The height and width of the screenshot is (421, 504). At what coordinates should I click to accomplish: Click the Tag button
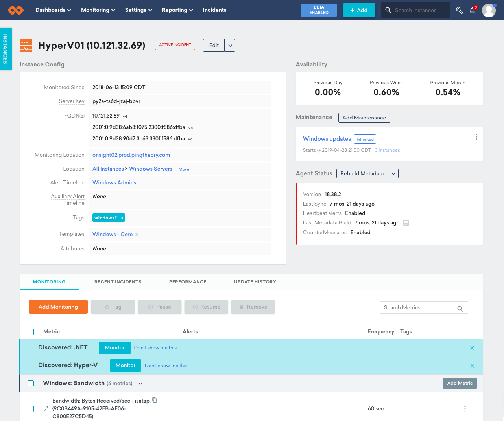coord(113,307)
